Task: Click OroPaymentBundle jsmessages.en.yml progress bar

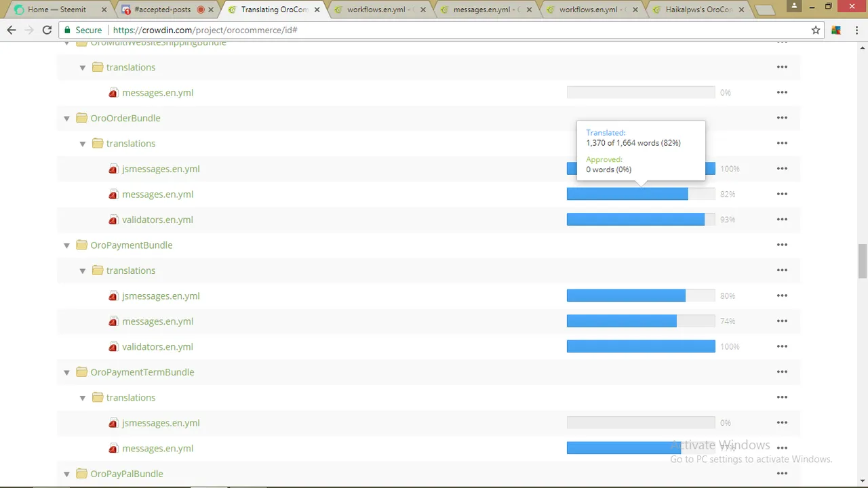Action: coord(641,296)
